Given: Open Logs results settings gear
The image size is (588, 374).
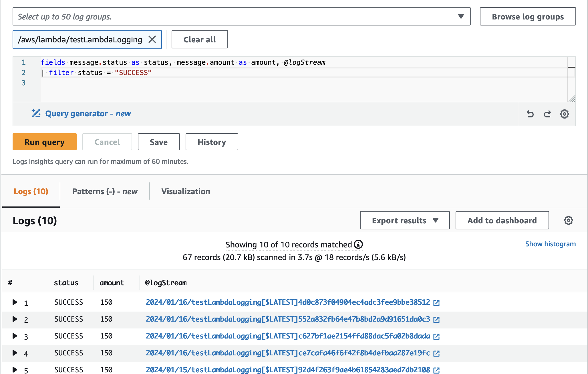Looking at the screenshot, I should 569,220.
